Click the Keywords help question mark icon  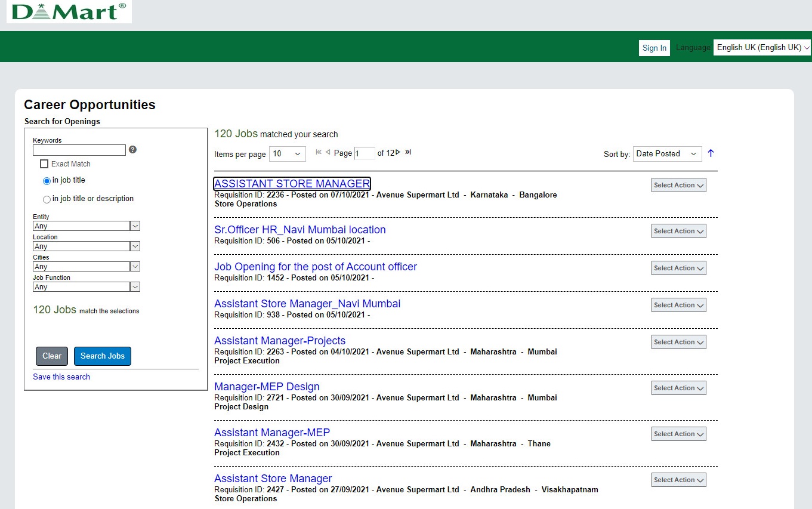click(x=132, y=150)
